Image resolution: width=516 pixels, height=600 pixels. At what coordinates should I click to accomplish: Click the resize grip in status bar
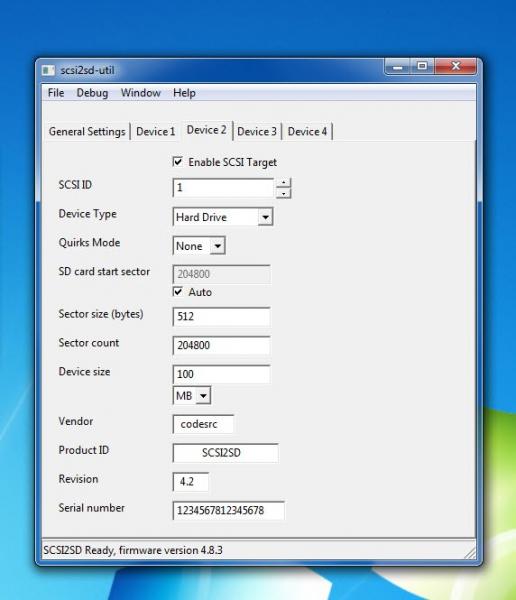(x=470, y=553)
